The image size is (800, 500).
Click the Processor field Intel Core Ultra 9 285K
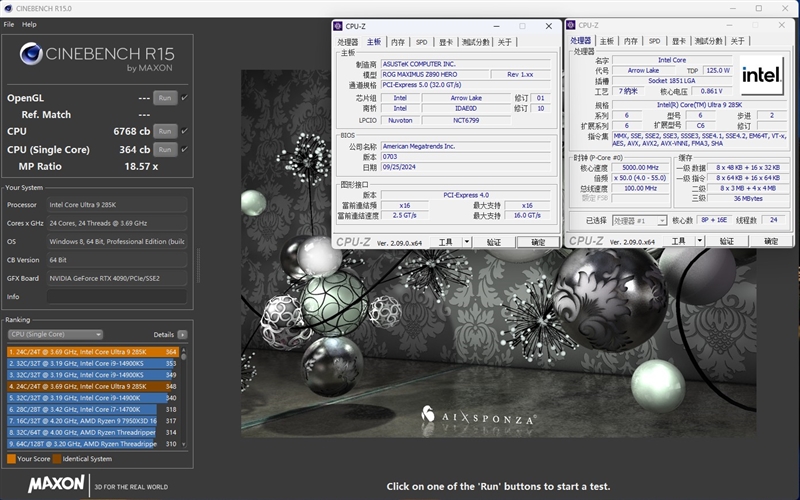tap(117, 205)
